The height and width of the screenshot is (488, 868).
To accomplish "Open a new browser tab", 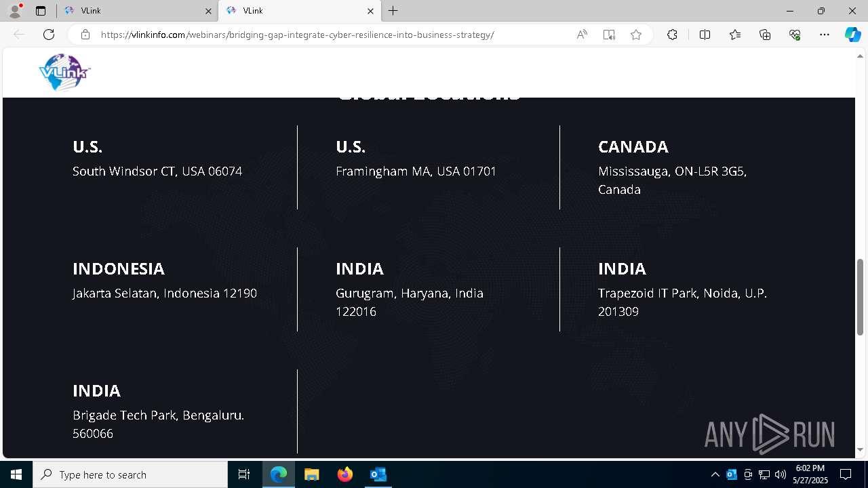I will (x=393, y=11).
